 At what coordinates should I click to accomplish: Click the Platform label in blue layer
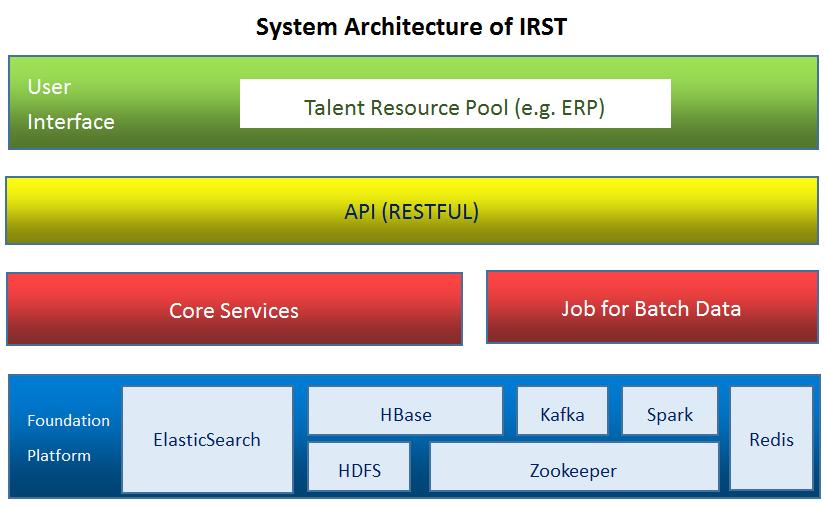point(59,455)
